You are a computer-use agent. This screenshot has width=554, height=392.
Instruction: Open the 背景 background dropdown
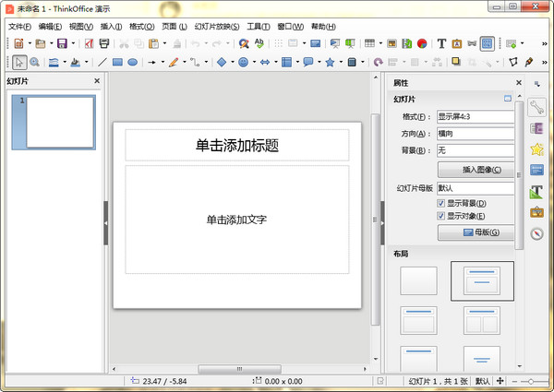tap(475, 150)
